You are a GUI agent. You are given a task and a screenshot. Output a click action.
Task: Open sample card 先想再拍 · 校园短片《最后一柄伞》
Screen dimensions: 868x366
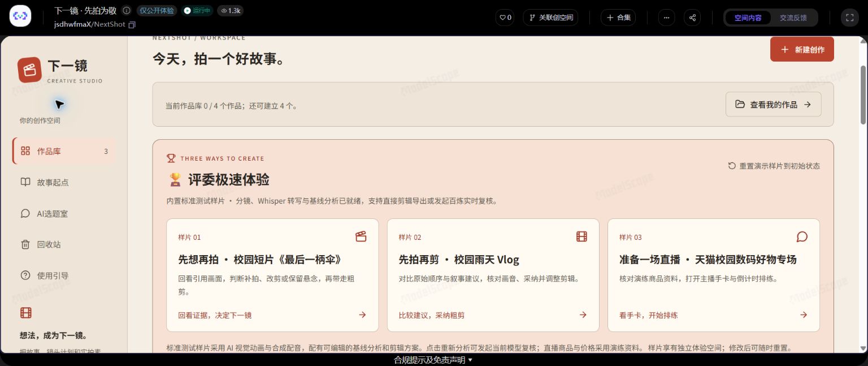pos(272,275)
